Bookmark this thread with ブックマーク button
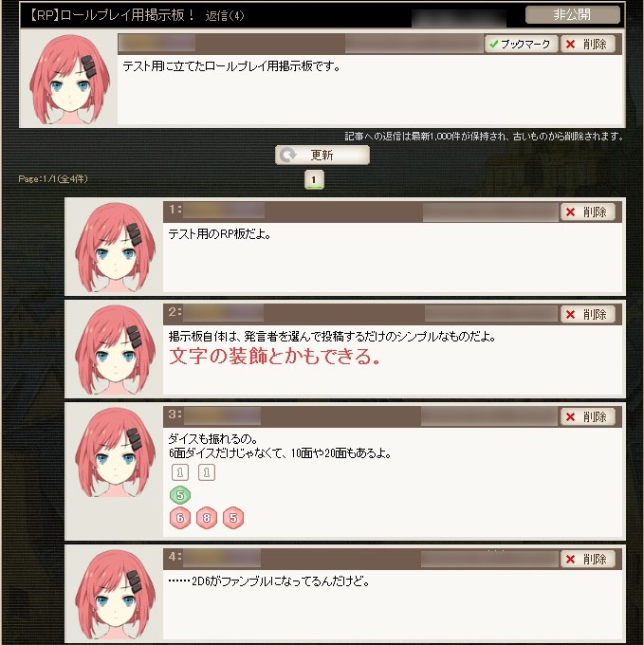This screenshot has width=644, height=645. point(521,44)
